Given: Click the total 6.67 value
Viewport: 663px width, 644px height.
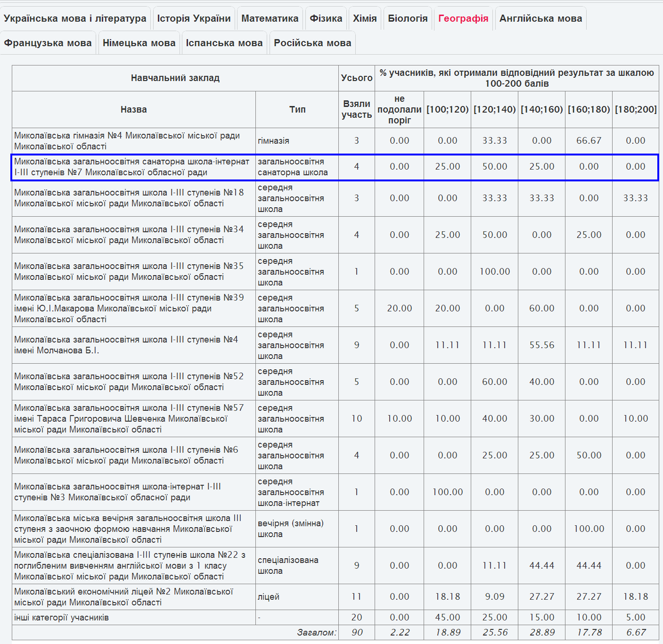Looking at the screenshot, I should point(636,633).
